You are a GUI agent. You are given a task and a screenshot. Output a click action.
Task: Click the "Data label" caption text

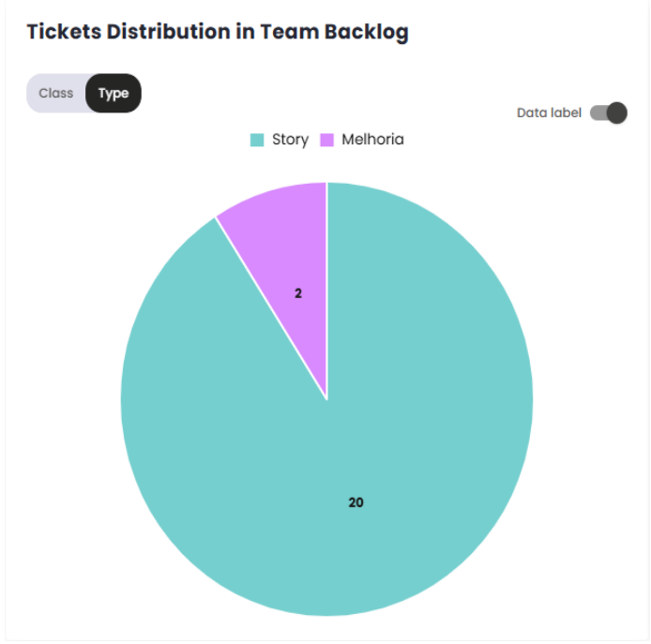point(549,113)
